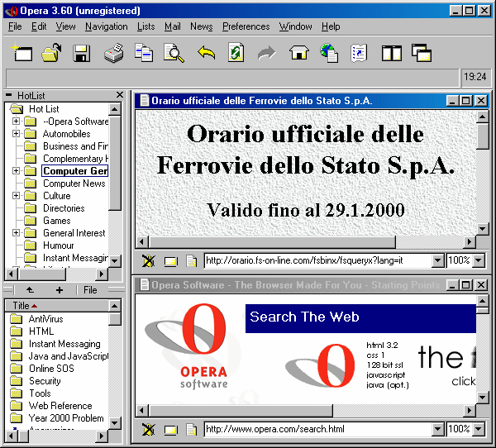Go back with the yellow arrow icon
496x448 pixels.
point(206,54)
